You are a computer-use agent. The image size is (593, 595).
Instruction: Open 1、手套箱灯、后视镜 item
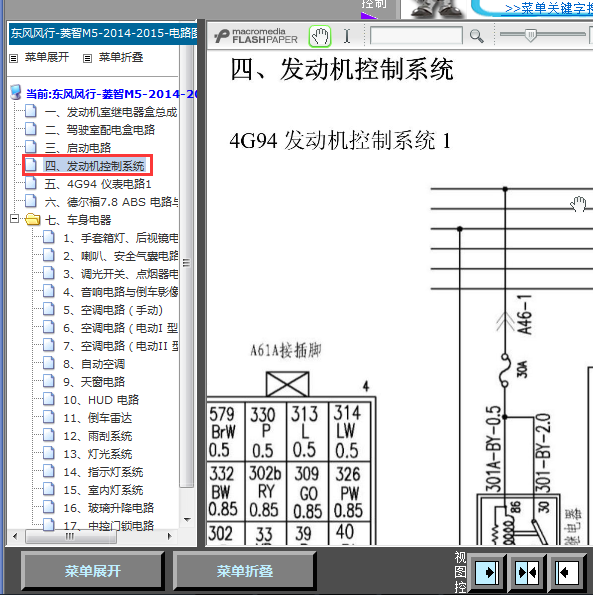(121, 238)
